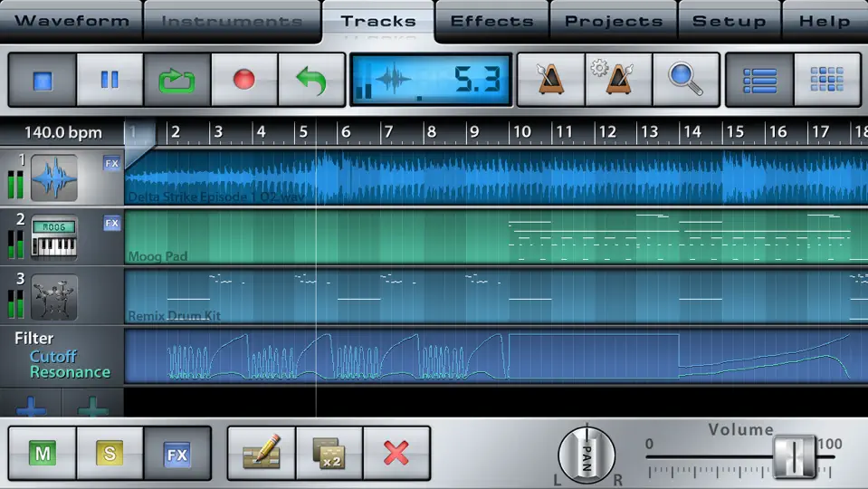Screen dimensions: 868x489
Task: Select the Cutoff automation parameter
Action: 52,356
